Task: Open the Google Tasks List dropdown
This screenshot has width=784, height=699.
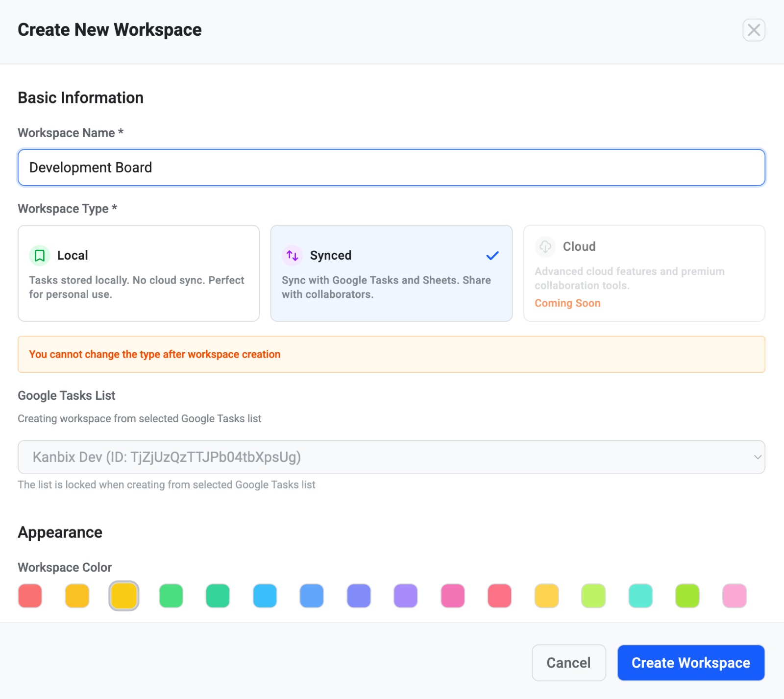Action: click(x=391, y=457)
